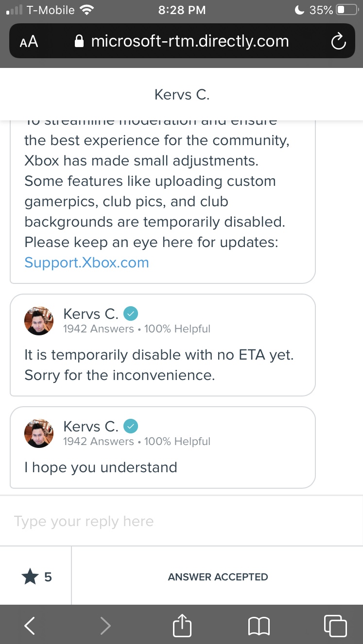This screenshot has width=363, height=644.
Task: Tap verified badge on first Kervs C. message
Action: [x=131, y=314]
